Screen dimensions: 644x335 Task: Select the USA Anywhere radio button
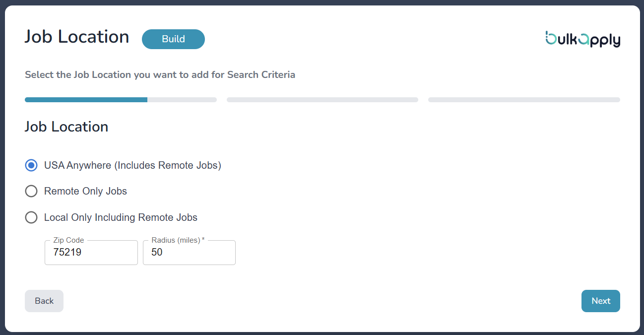(x=31, y=165)
